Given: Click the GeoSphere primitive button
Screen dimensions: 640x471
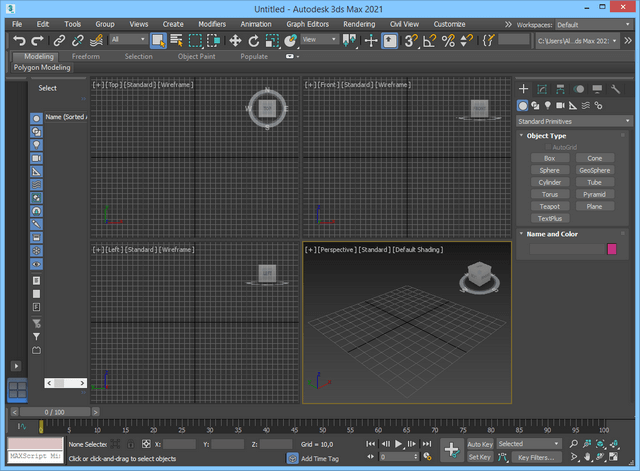Looking at the screenshot, I should [x=594, y=170].
